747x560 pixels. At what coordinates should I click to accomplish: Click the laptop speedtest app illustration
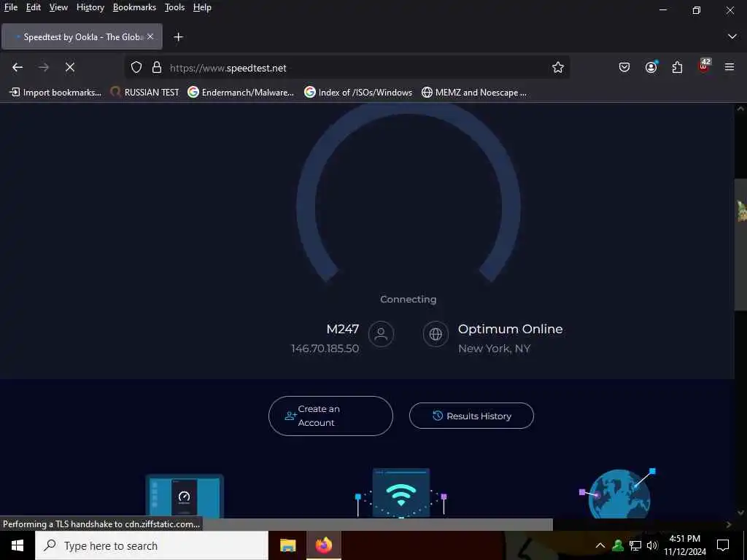click(185, 496)
